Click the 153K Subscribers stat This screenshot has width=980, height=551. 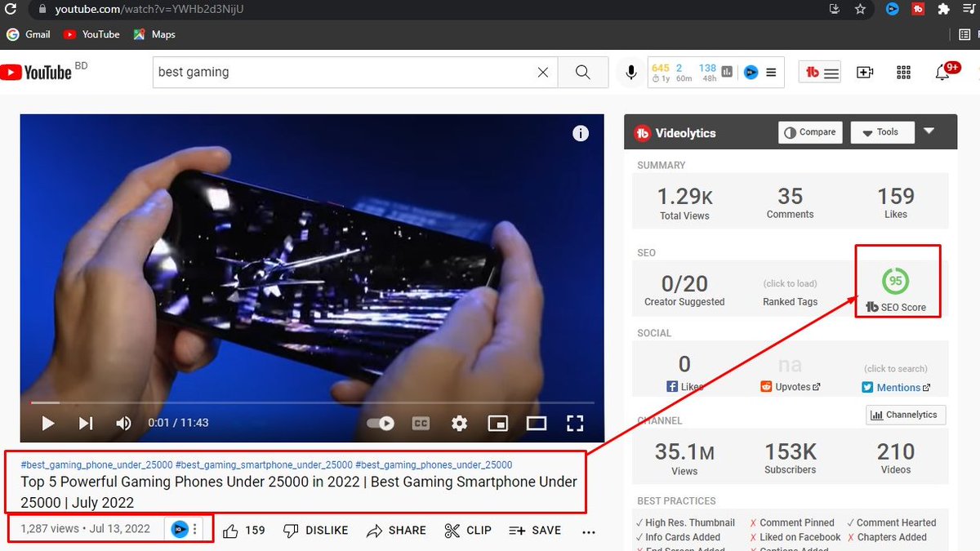tap(790, 458)
